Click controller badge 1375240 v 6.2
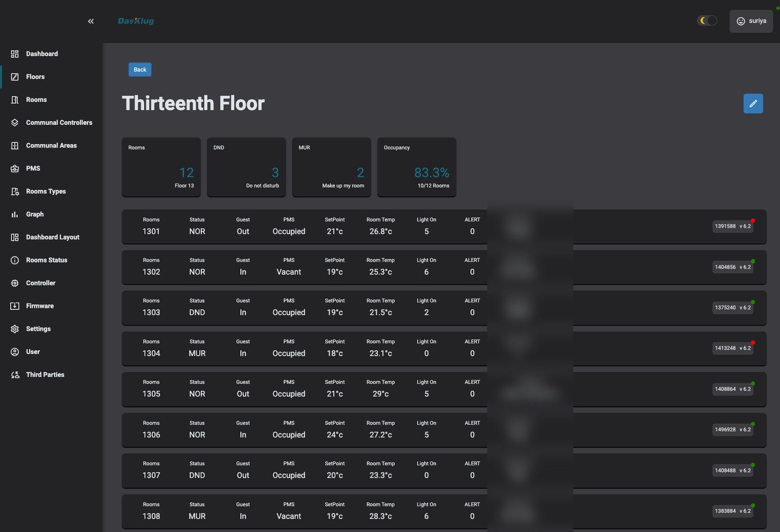780x532 pixels. coord(733,308)
